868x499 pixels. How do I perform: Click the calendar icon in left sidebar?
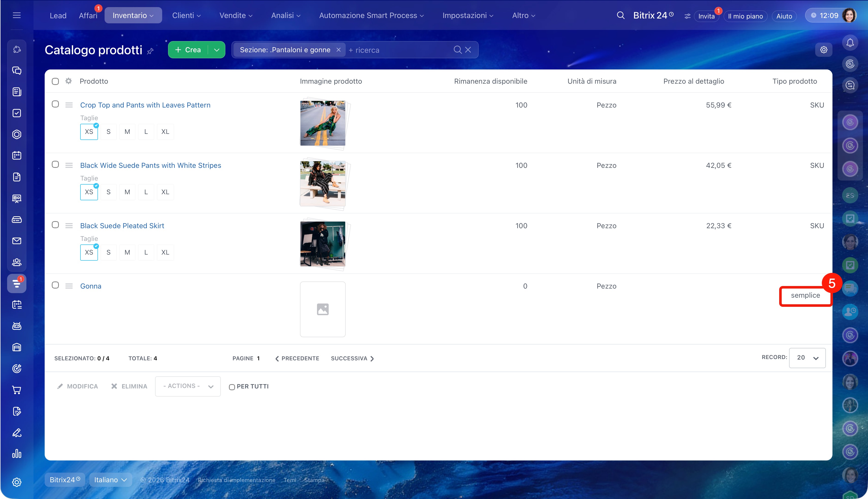tap(16, 156)
